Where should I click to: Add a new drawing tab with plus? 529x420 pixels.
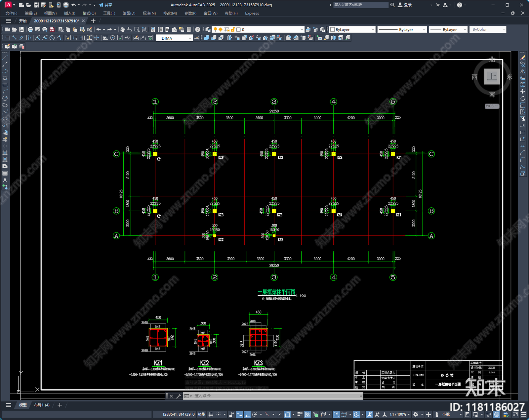pyautogui.click(x=93, y=21)
